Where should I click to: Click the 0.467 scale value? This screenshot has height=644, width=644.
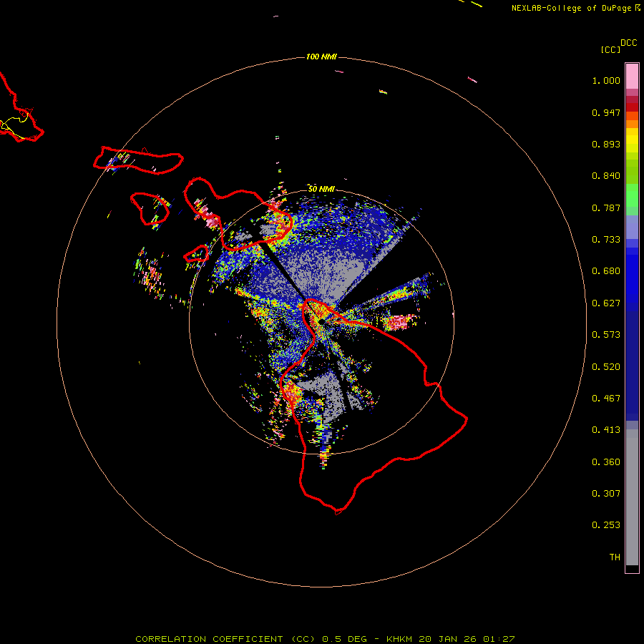(x=606, y=399)
